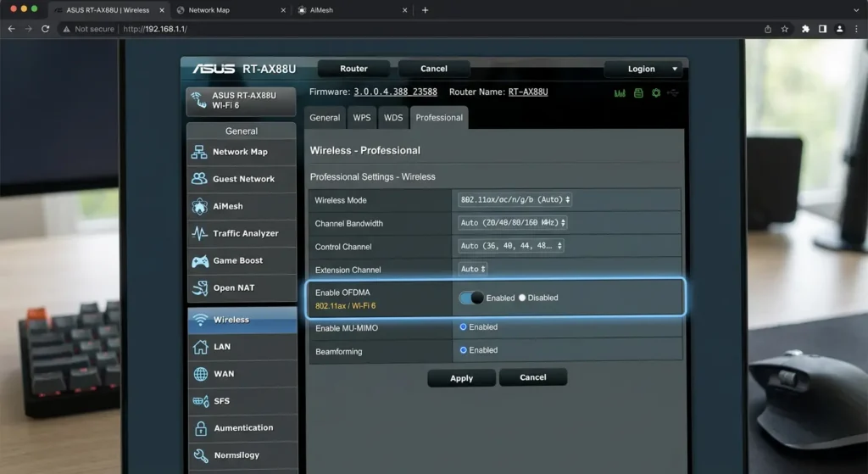This screenshot has width=868, height=474.
Task: Select the AiMesh sidebar icon
Action: pos(199,206)
